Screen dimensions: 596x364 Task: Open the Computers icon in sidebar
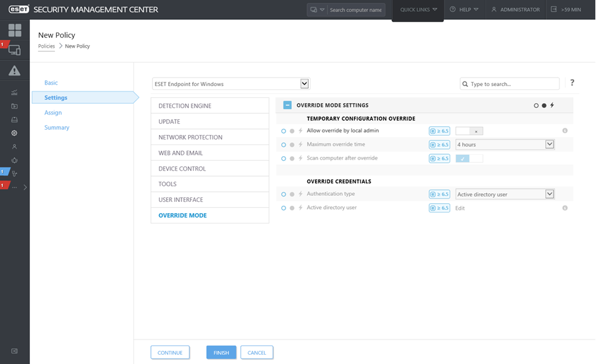pos(15,50)
